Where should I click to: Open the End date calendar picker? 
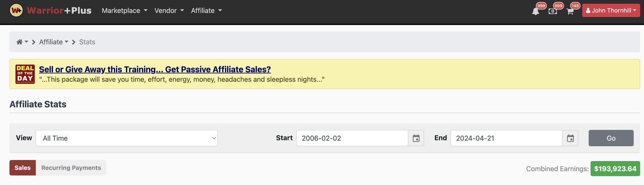(570, 138)
